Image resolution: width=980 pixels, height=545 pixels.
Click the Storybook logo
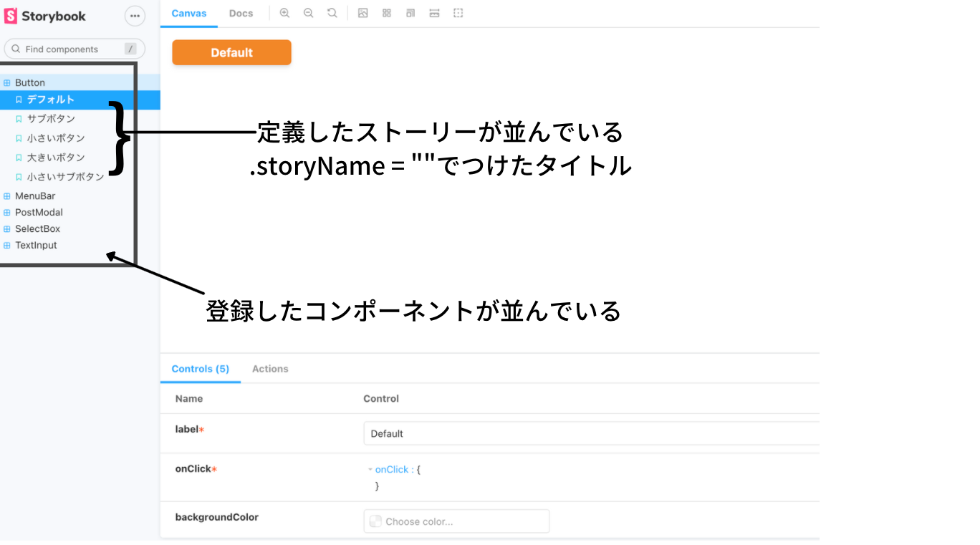(x=44, y=16)
